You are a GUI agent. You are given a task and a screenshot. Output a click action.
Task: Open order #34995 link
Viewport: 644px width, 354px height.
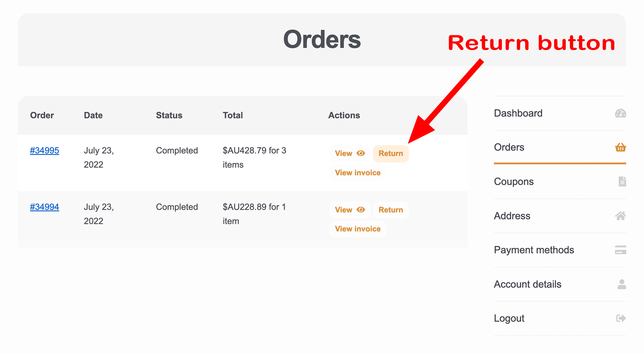(44, 151)
